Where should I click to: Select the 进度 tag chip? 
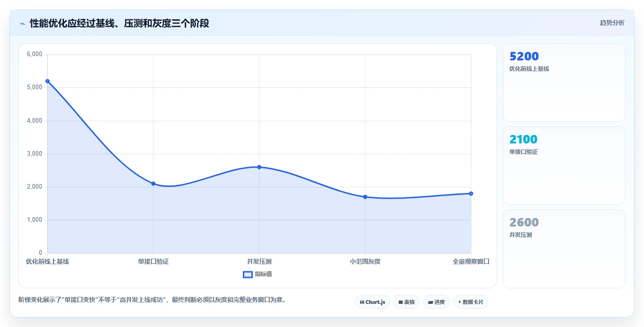[x=437, y=302]
